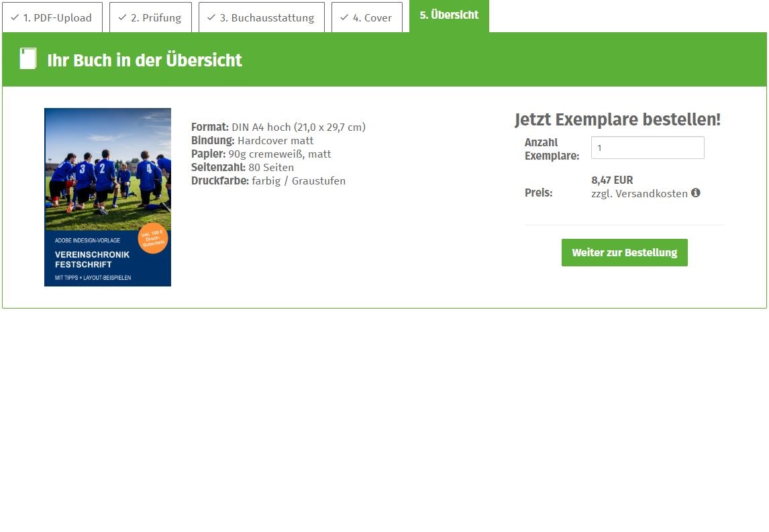
Task: Click the Format DIN A4 hoch line
Action: [278, 127]
